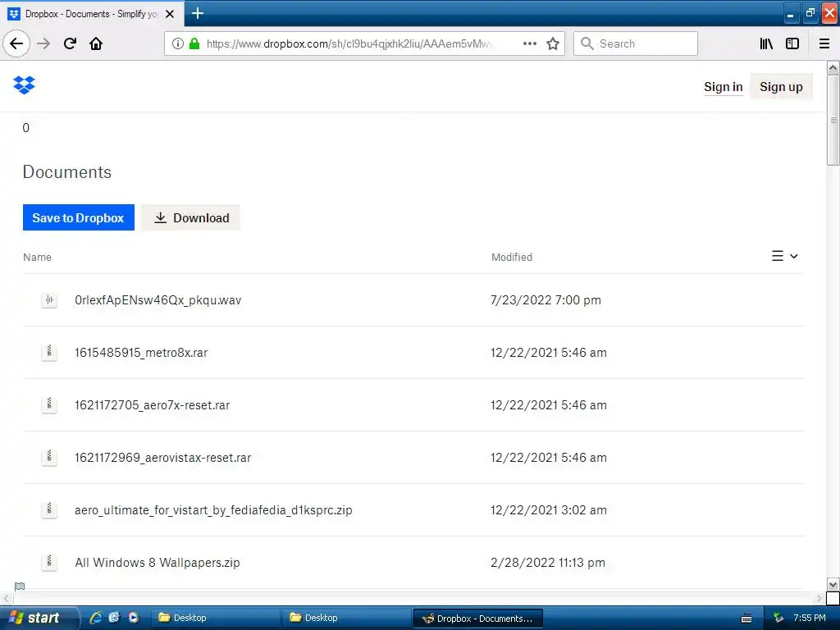Open the list view options dropdown
The height and width of the screenshot is (630, 840).
785,256
